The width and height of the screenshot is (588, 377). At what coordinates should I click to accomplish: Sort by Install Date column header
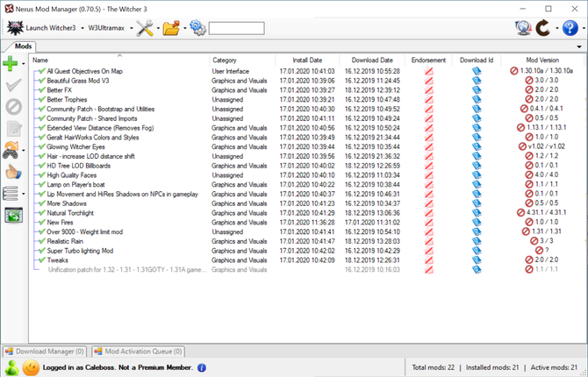point(307,60)
